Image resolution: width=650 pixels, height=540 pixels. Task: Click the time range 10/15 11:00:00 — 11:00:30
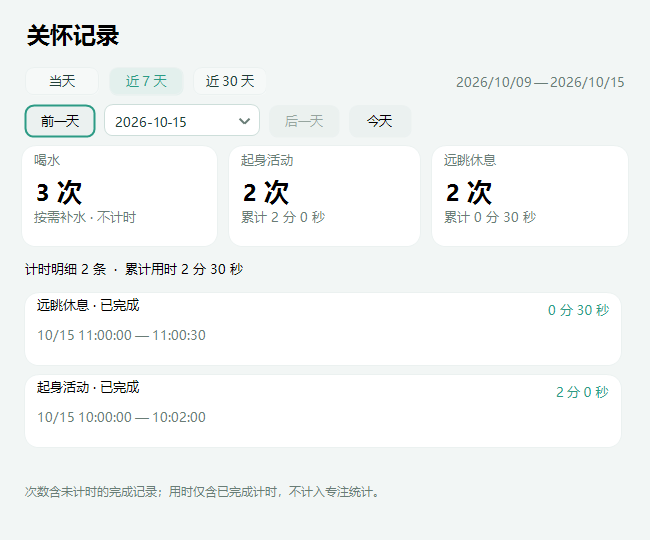(x=121, y=335)
